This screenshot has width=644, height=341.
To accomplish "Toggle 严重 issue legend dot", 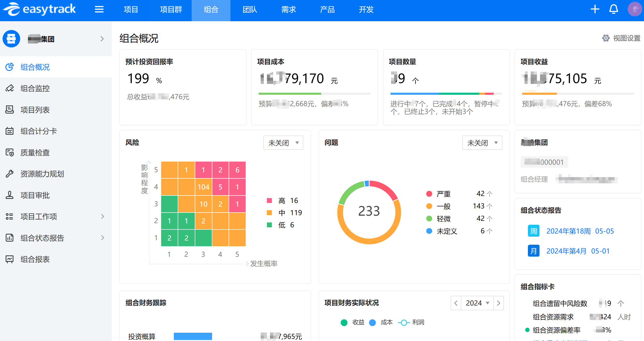I will click(429, 194).
